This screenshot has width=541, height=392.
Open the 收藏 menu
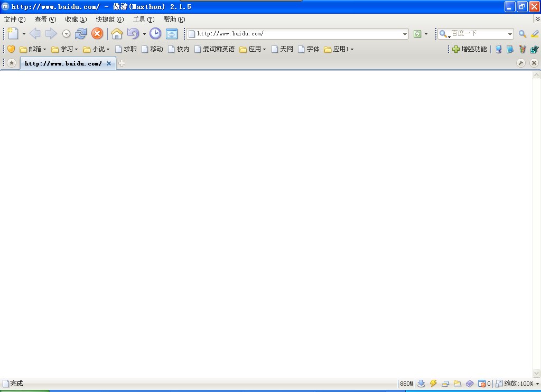point(76,20)
